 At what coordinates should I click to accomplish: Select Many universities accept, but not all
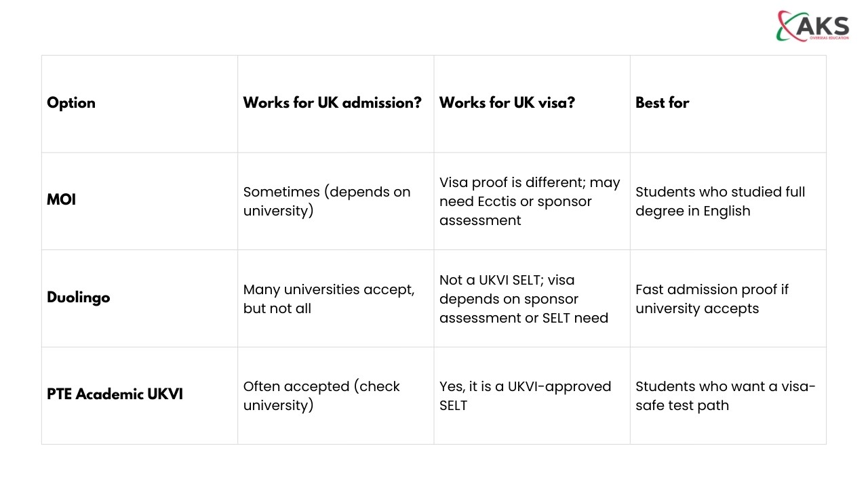329,299
